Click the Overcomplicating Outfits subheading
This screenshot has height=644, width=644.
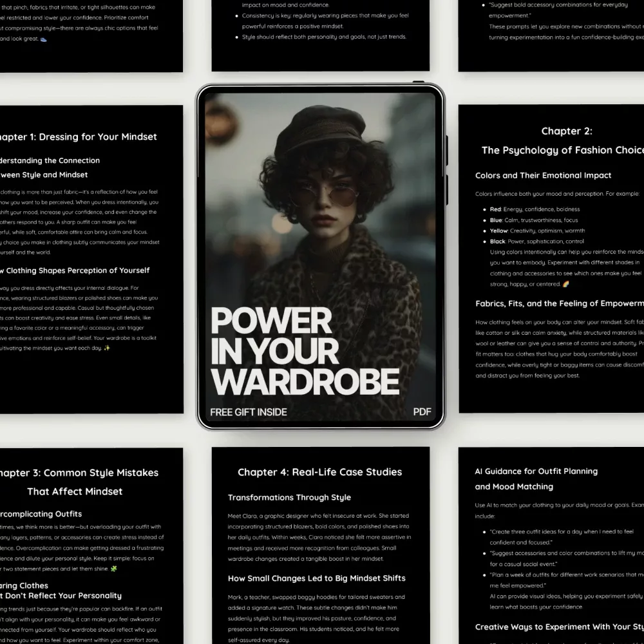pos(40,514)
